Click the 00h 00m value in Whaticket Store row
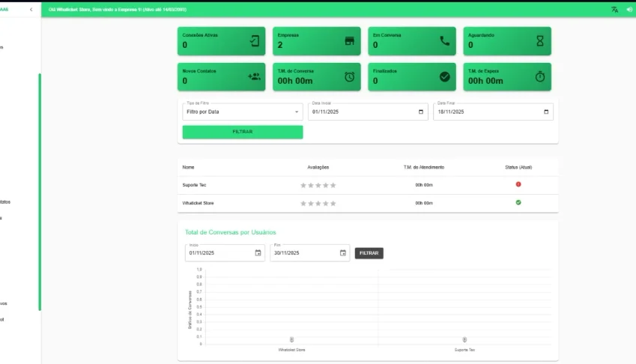The image size is (636, 364). [424, 204]
